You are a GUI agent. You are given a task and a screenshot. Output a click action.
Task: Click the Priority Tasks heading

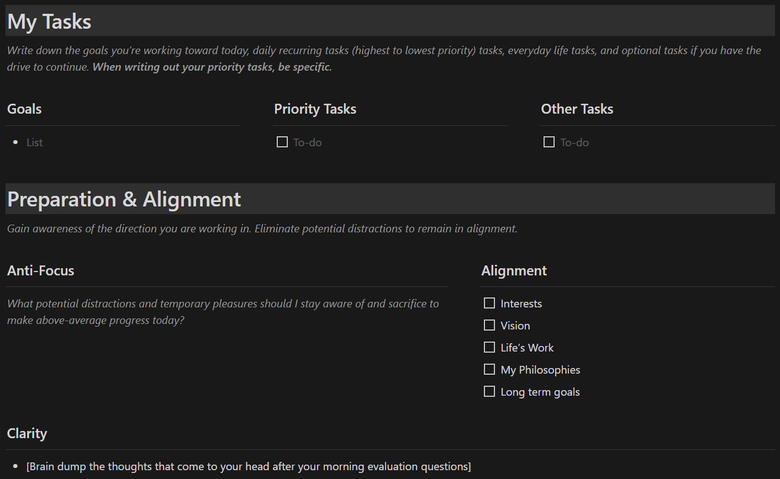pos(315,109)
